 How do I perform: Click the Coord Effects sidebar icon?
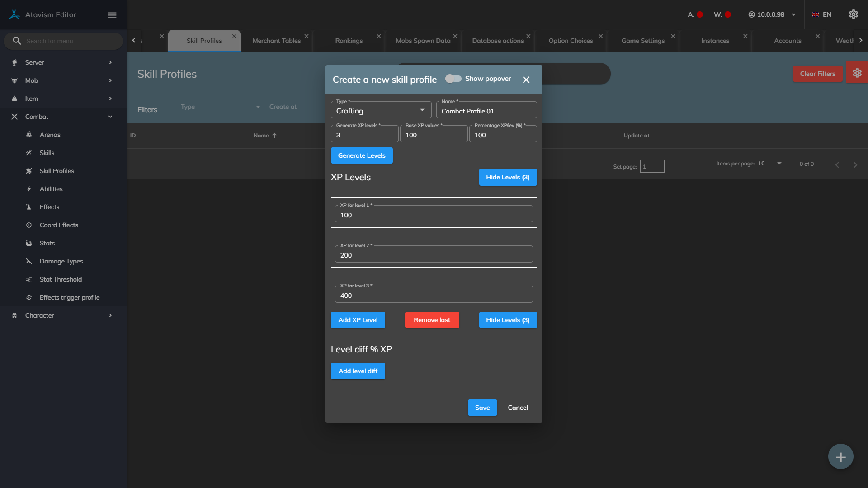pos(29,225)
